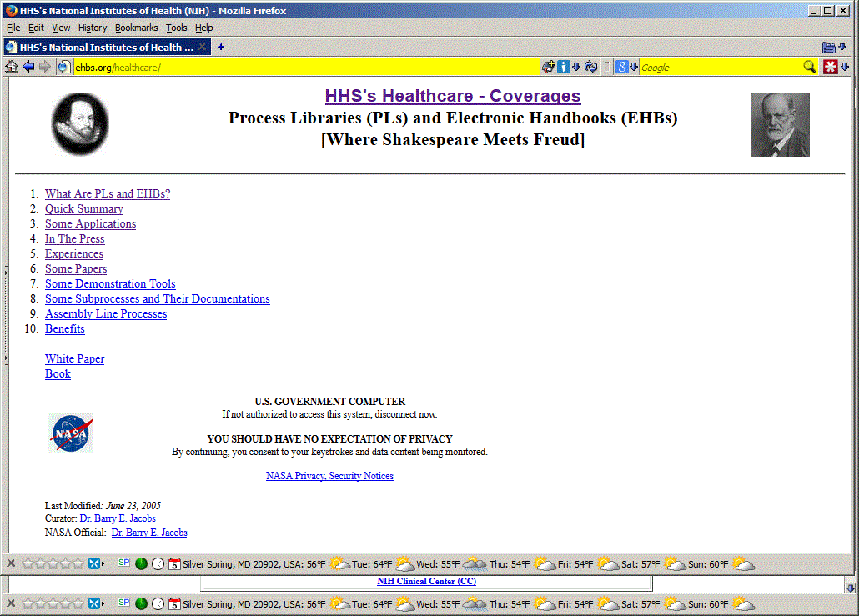Open the NIH Clinical Center (CC) link
Viewport: 859px width, 616px height.
(x=427, y=582)
